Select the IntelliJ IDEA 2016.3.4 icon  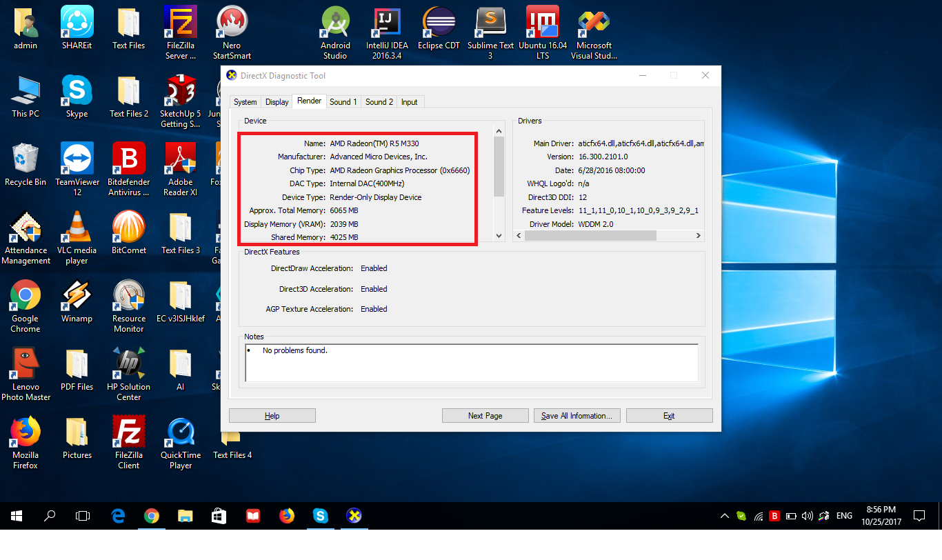point(387,32)
